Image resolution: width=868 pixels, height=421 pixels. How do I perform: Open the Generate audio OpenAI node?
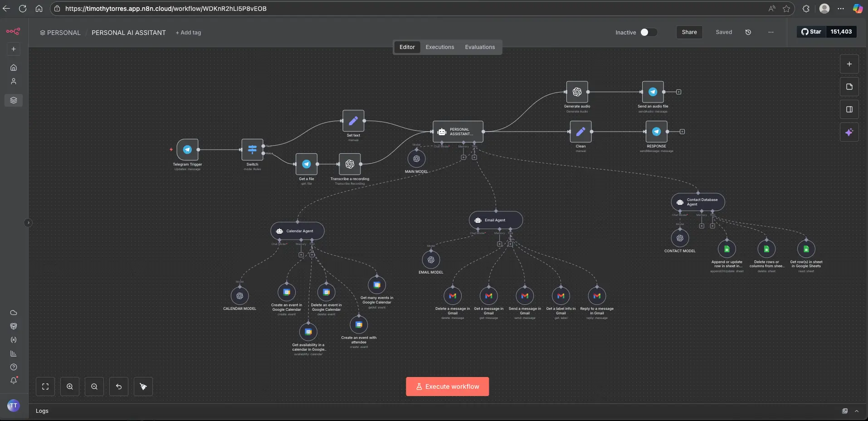pyautogui.click(x=577, y=92)
